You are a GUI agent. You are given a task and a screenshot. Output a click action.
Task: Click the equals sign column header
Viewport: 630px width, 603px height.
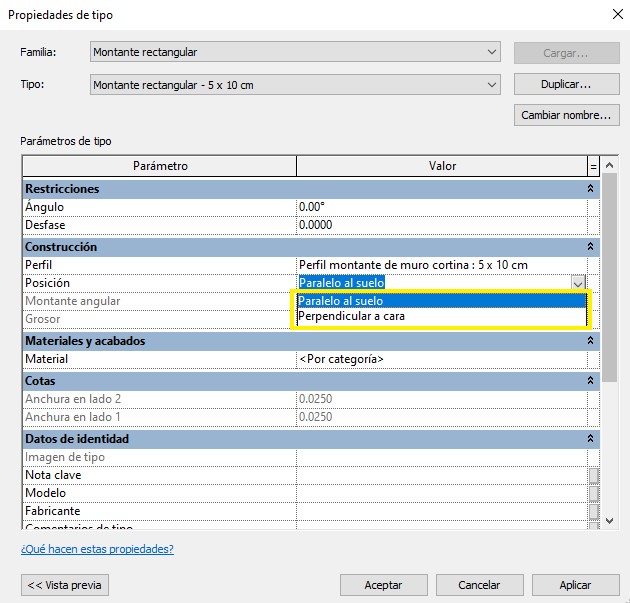click(x=593, y=166)
